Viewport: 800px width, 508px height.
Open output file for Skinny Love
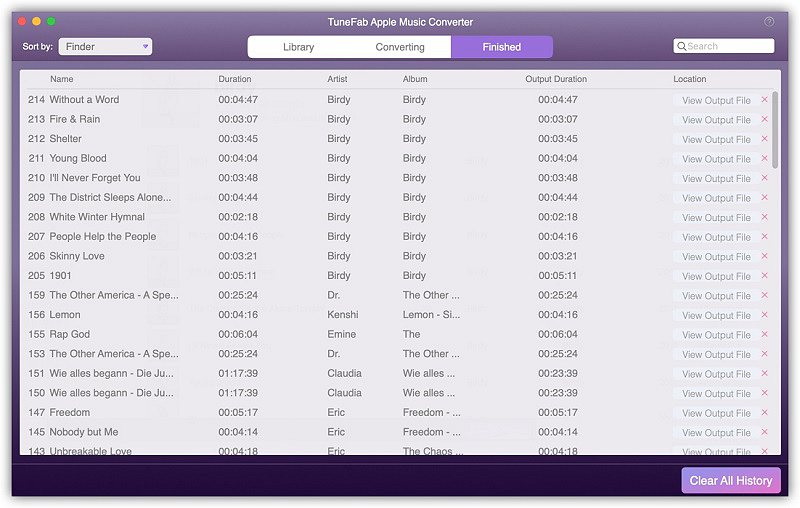716,257
